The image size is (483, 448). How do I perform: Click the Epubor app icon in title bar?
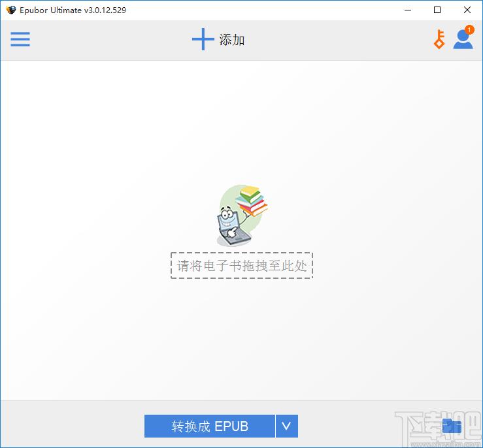coord(10,10)
